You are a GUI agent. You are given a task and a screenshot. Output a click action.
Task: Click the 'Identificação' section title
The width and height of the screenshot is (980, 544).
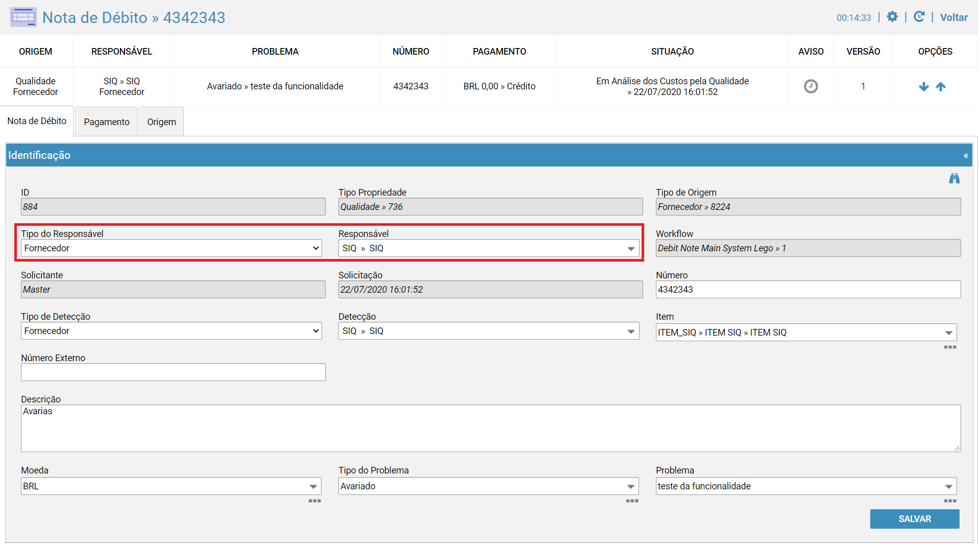click(x=39, y=155)
